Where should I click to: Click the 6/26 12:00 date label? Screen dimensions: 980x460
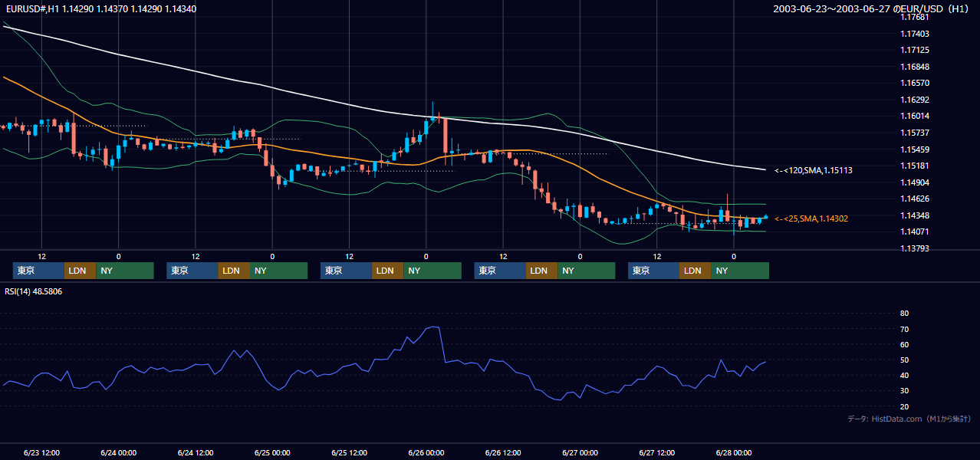tap(503, 452)
